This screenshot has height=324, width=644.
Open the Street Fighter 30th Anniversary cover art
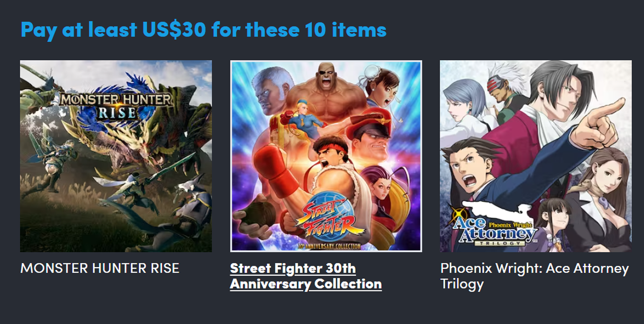(326, 156)
